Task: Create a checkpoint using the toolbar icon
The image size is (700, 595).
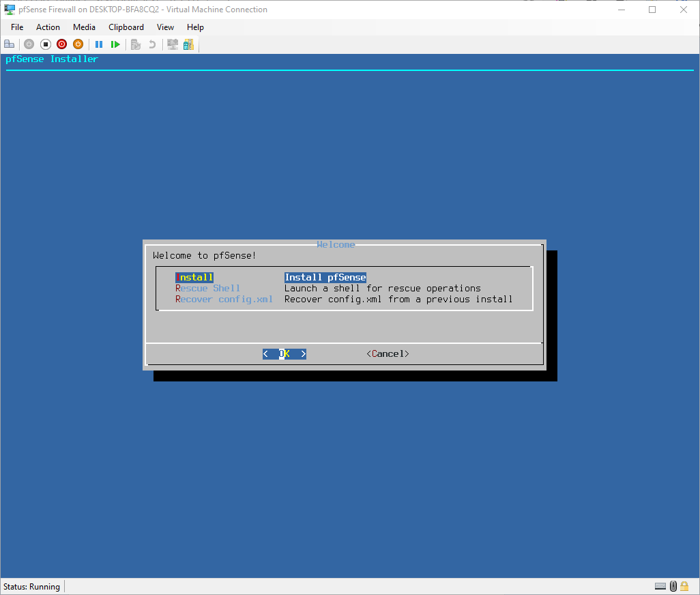Action: (x=136, y=44)
